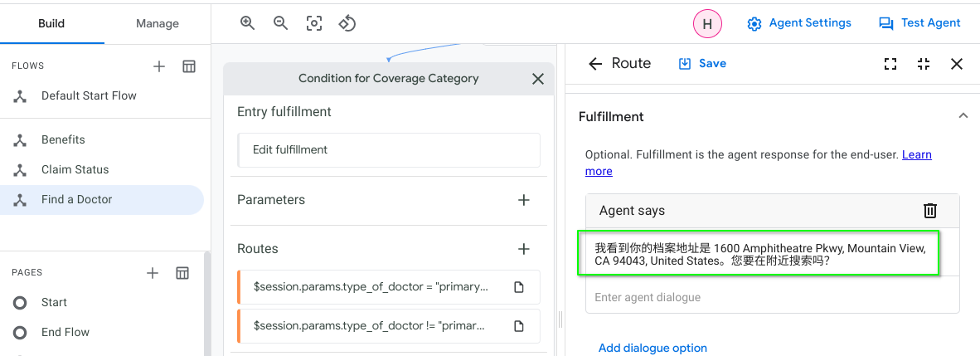
Task: Click the collapse Route panel icon
Action: (924, 64)
